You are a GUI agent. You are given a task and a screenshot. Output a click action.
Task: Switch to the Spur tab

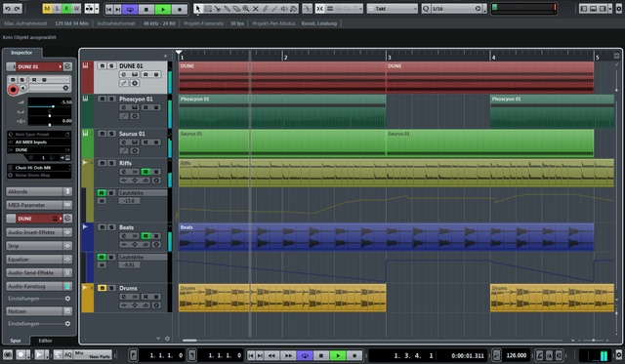pyautogui.click(x=16, y=341)
